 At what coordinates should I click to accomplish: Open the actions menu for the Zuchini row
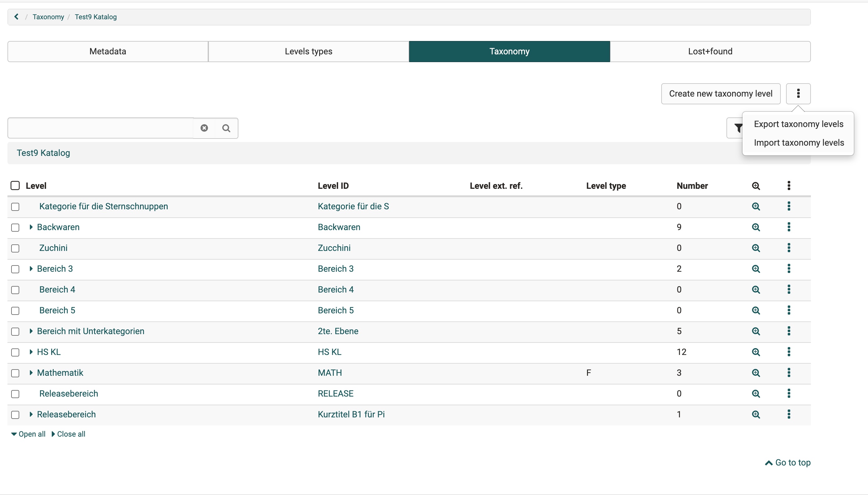(x=789, y=247)
